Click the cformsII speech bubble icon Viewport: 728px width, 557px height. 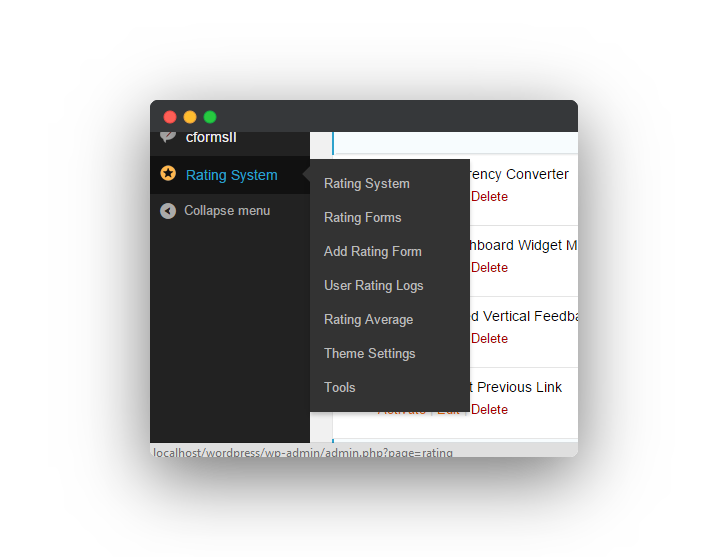click(x=168, y=136)
